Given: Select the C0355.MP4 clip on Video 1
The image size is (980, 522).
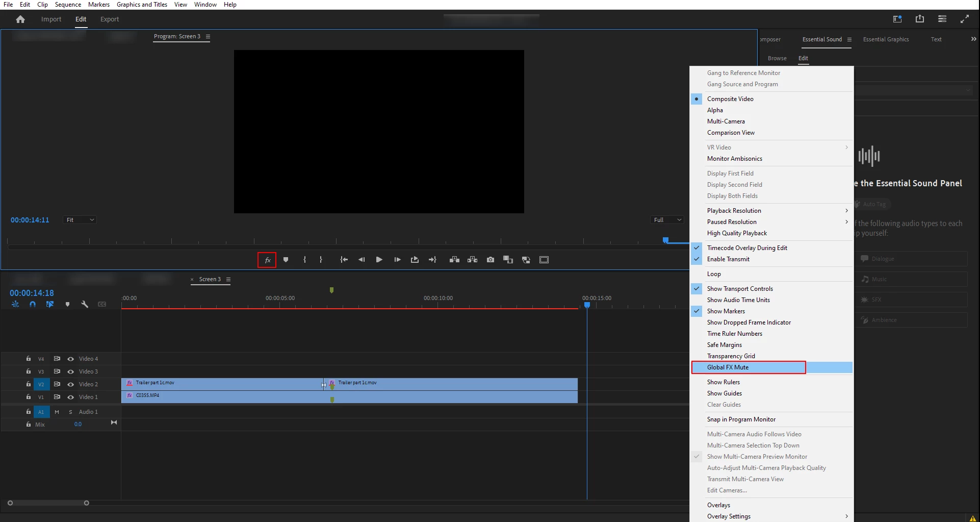Looking at the screenshot, I should coord(349,397).
